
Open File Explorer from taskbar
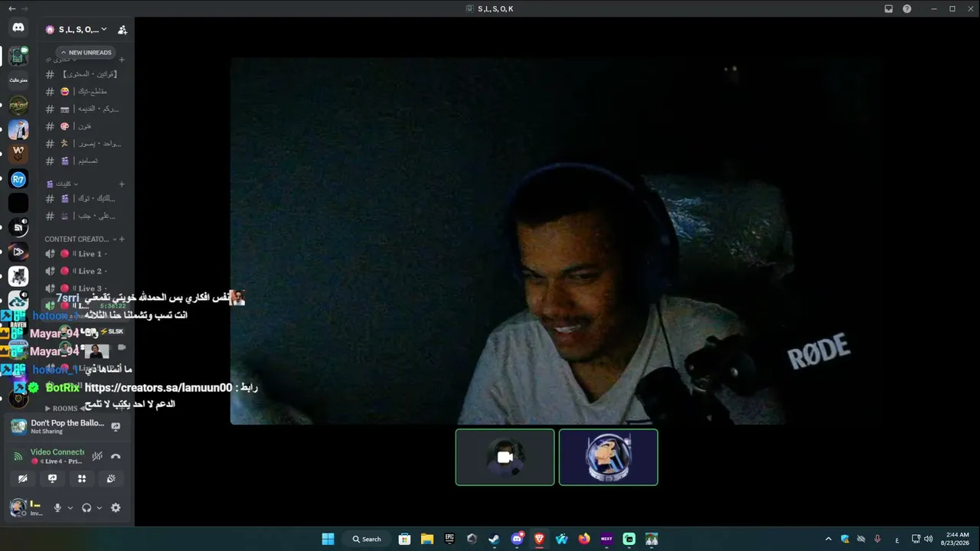coord(427,539)
